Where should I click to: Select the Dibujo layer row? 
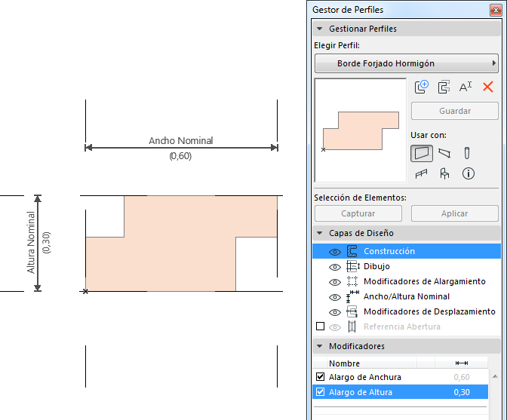pos(407,266)
